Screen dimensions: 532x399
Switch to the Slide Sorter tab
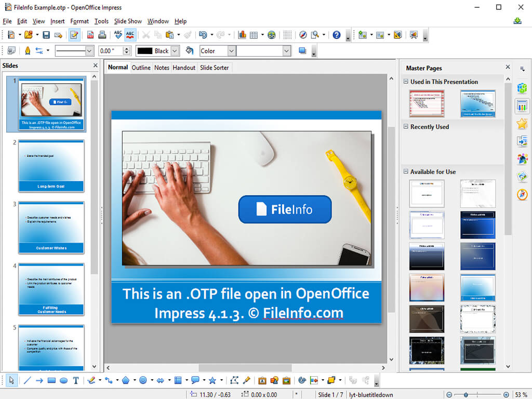pos(215,68)
